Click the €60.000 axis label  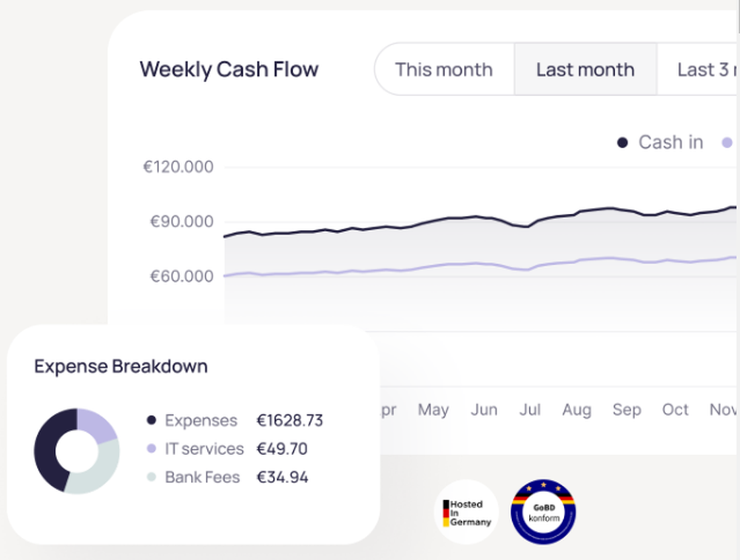[182, 276]
